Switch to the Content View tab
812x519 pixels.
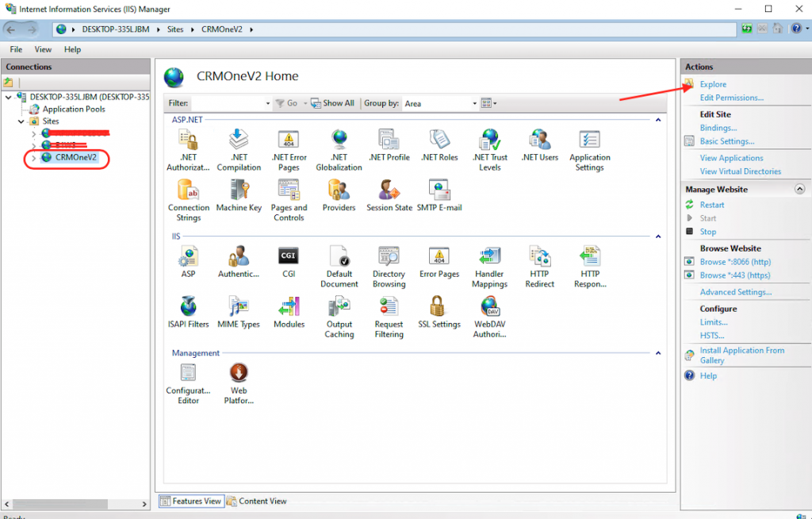[257, 501]
